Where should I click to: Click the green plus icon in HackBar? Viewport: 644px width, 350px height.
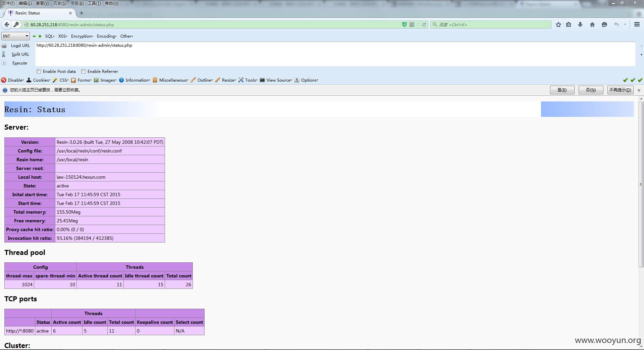(40, 36)
